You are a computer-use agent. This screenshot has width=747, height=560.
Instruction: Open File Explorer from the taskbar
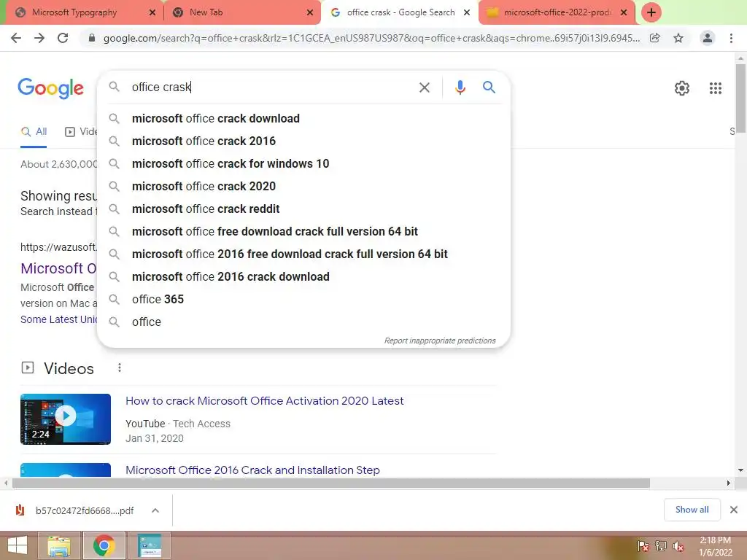pos(58,545)
